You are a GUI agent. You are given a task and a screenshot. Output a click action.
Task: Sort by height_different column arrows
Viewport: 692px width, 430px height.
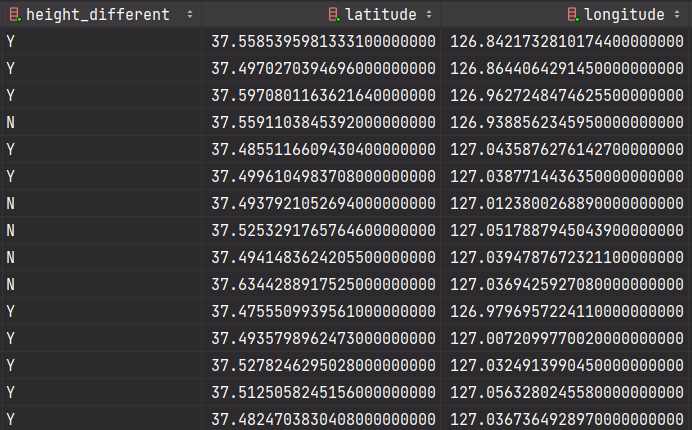pyautogui.click(x=190, y=15)
